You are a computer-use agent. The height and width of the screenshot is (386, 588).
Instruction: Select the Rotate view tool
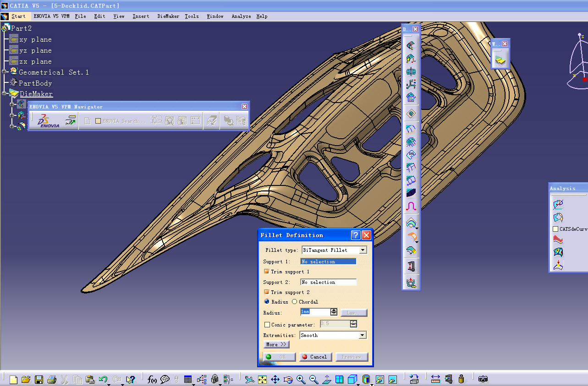288,379
